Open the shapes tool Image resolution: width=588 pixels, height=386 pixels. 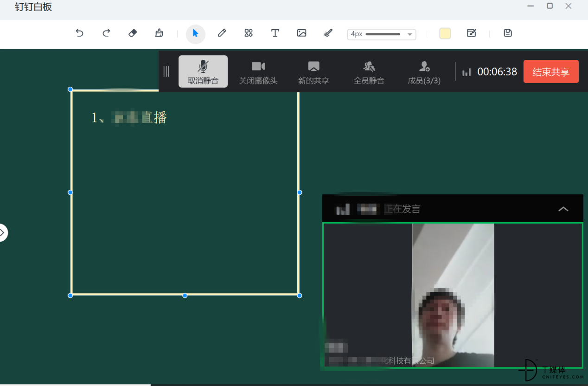[x=249, y=33]
